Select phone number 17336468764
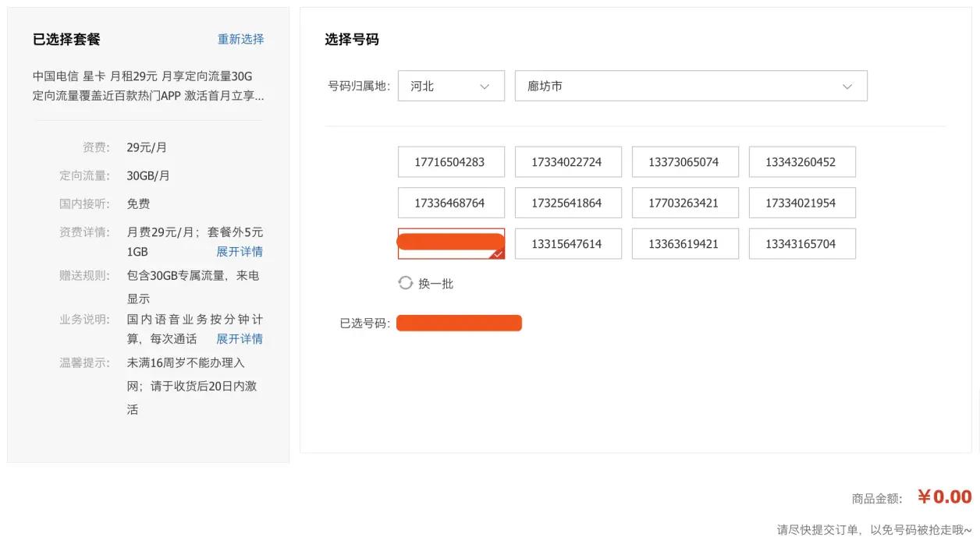980x541 pixels. coord(451,202)
